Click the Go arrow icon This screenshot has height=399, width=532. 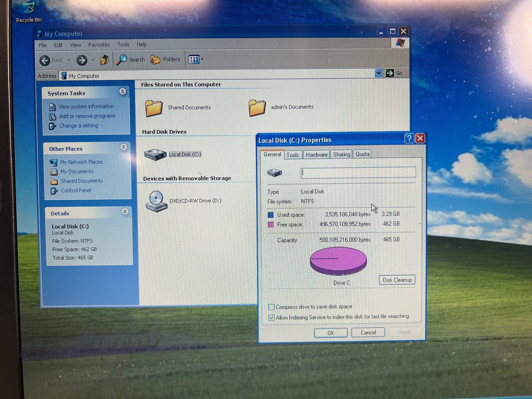390,73
